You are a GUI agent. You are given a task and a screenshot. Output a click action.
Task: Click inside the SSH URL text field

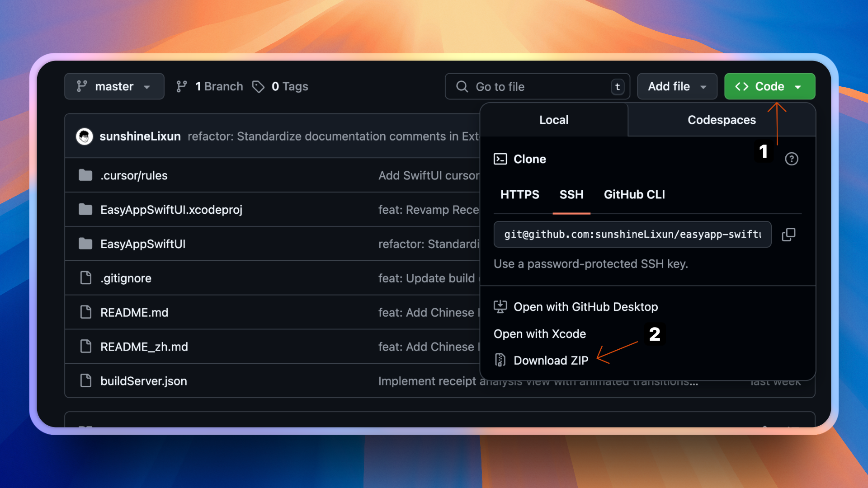(632, 235)
